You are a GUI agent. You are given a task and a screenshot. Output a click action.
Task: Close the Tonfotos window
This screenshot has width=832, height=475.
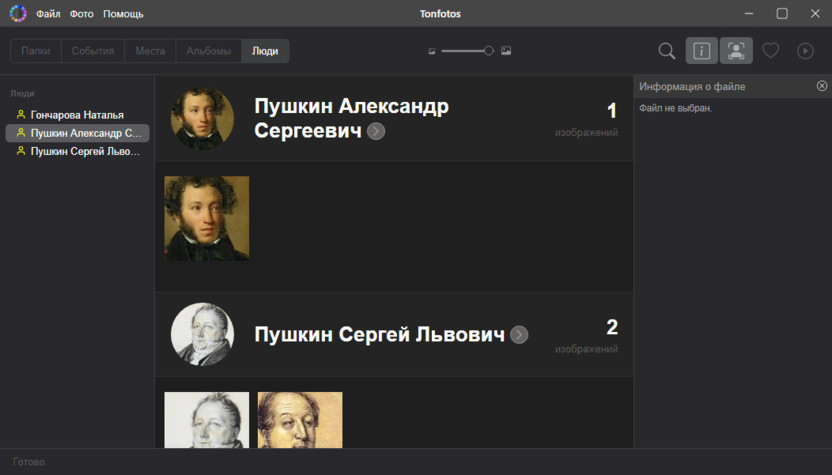pyautogui.click(x=816, y=13)
